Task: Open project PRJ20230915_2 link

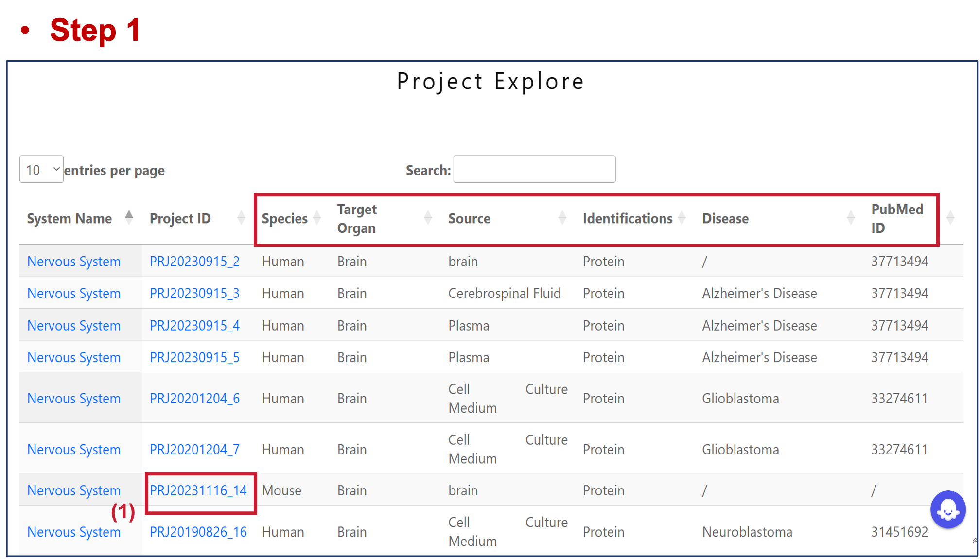Action: click(x=194, y=262)
